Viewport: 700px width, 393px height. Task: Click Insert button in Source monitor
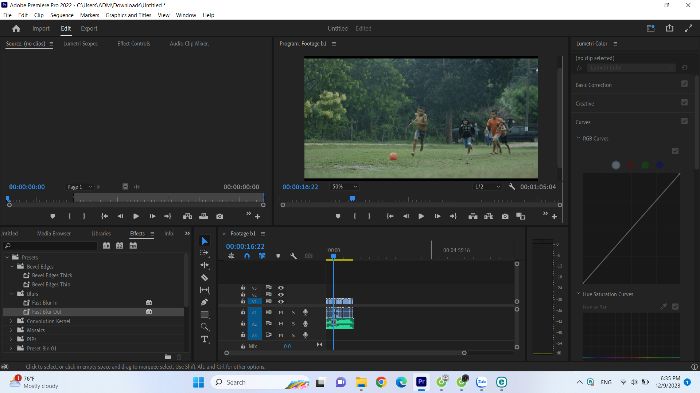[188, 216]
